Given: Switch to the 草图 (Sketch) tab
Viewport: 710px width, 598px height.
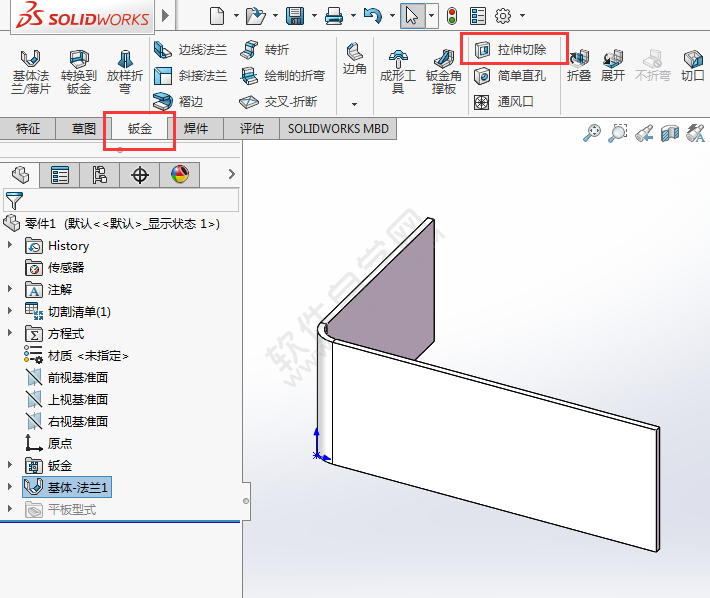Looking at the screenshot, I should [84, 129].
